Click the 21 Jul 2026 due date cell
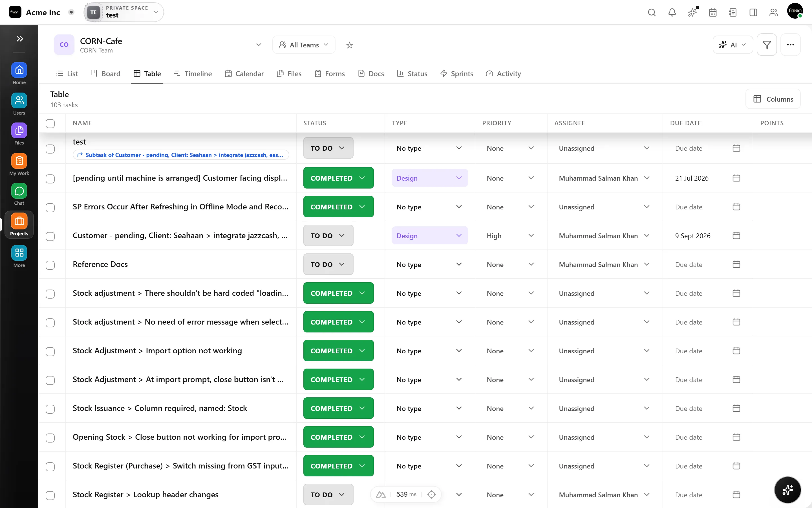812x508 pixels. [707, 178]
